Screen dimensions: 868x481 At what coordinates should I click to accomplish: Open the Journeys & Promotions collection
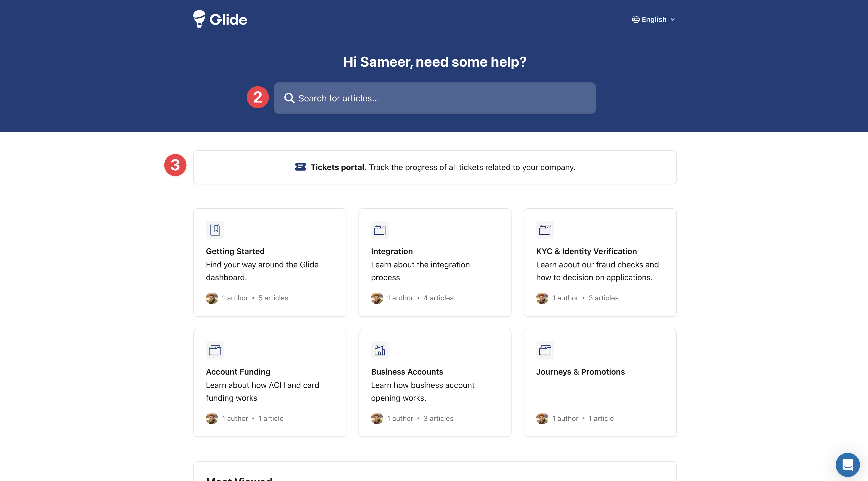tap(580, 372)
